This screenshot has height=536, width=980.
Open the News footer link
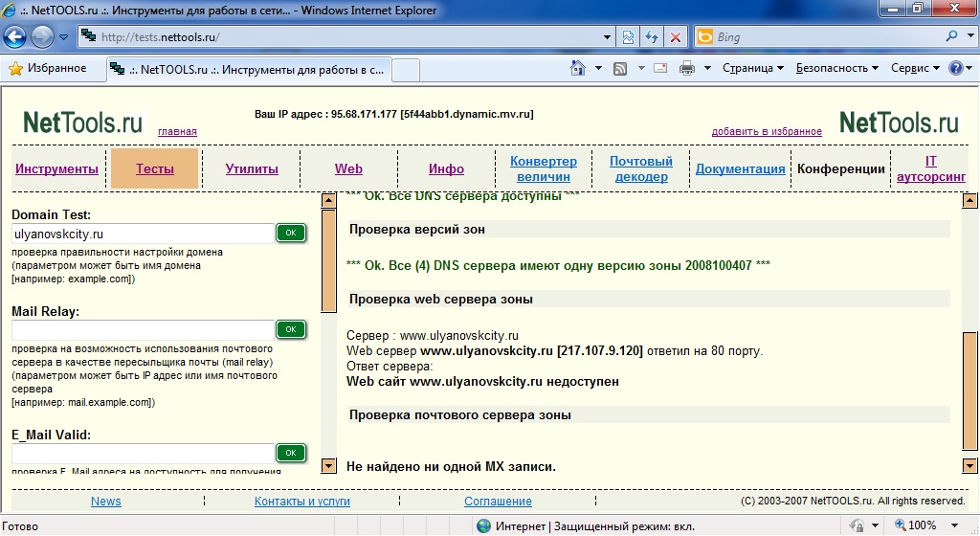[x=106, y=501]
